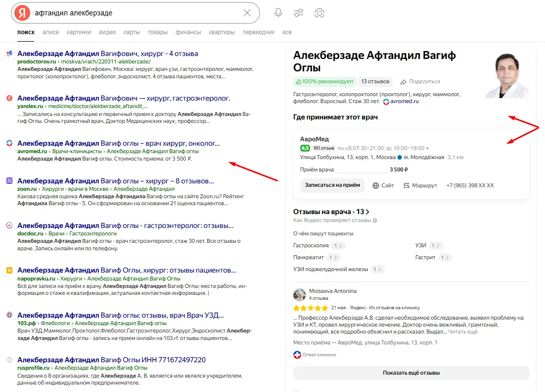Screen dimensions: 545x392
Task: Open result 'врач хирург, онколог…' title
Action: pos(118,143)
